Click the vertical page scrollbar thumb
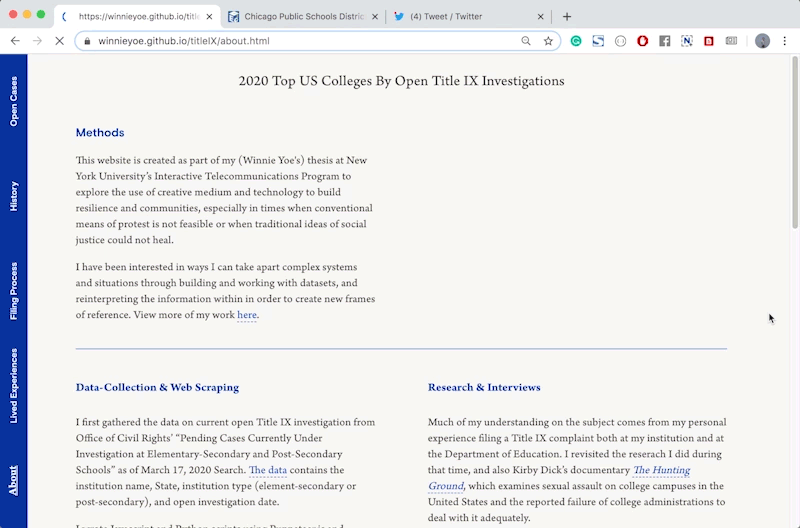 [x=795, y=142]
